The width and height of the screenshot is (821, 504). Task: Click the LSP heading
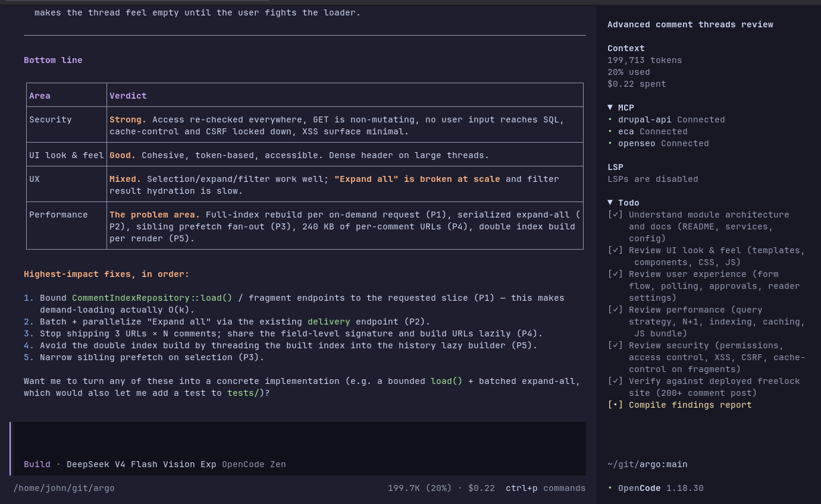615,167
